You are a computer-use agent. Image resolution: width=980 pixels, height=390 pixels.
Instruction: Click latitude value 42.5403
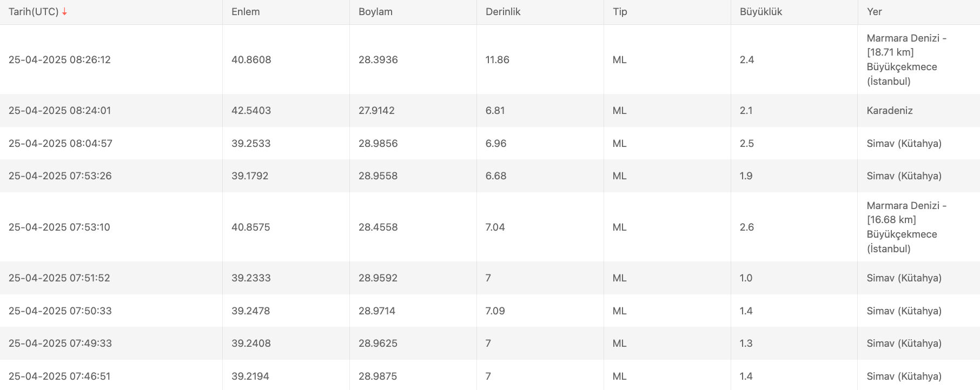pyautogui.click(x=251, y=111)
